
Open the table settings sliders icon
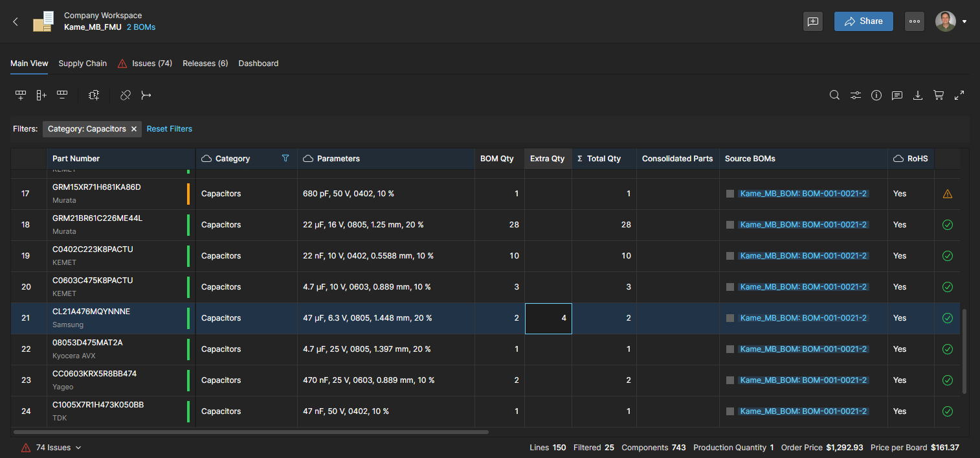click(856, 95)
